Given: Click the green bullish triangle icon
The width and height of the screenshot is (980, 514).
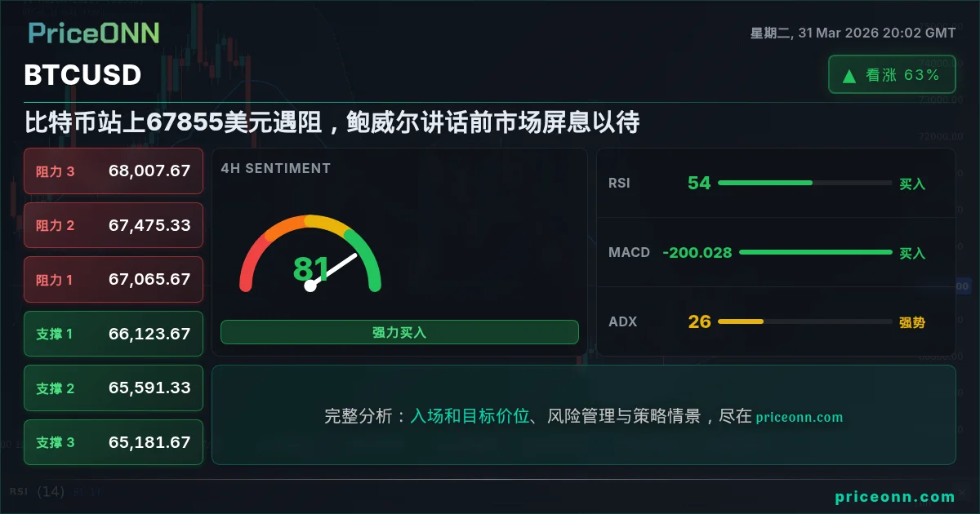Looking at the screenshot, I should point(849,76).
